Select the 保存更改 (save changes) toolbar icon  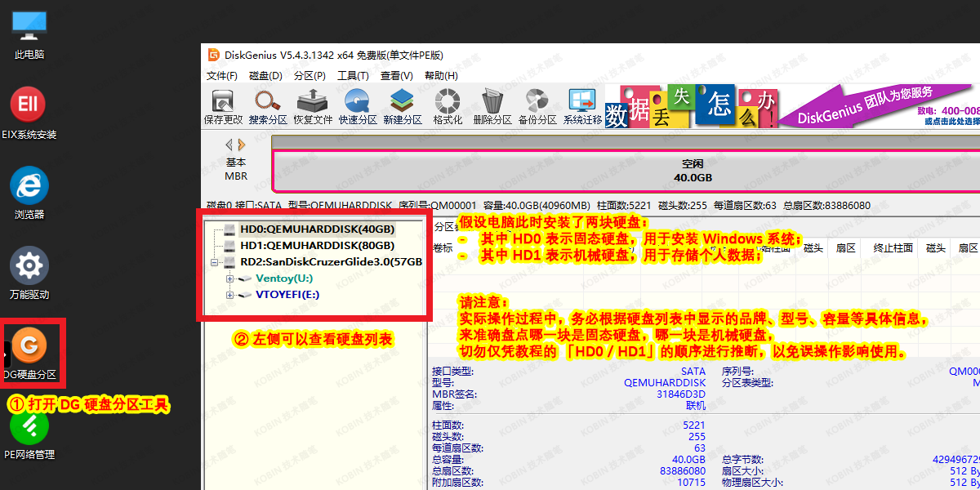click(x=220, y=105)
